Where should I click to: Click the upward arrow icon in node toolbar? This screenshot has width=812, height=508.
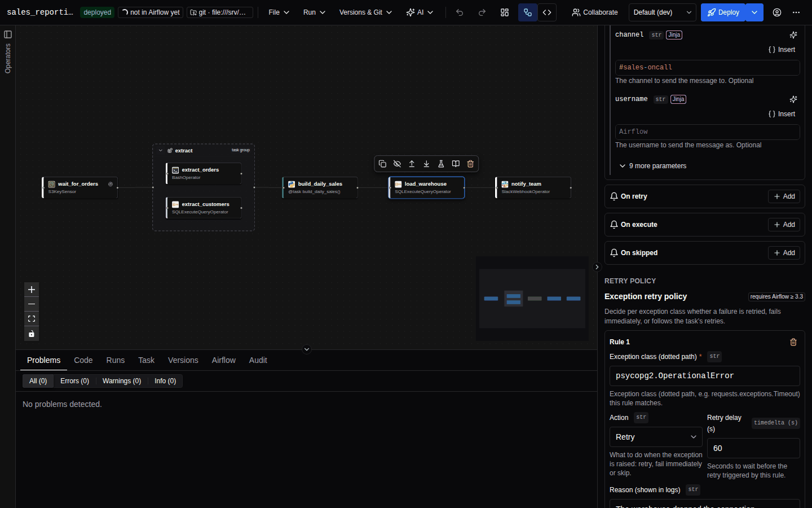(412, 164)
